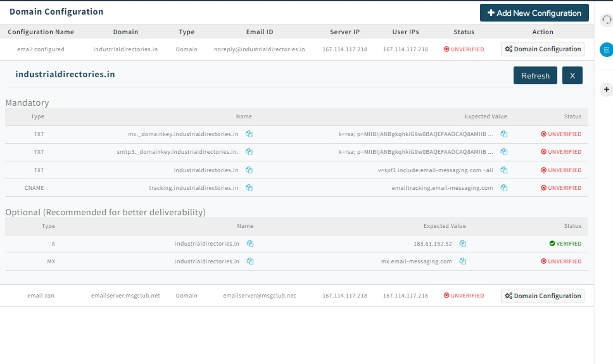The width and height of the screenshot is (613, 364).
Task: Click the Email ID column header
Action: 259,32
